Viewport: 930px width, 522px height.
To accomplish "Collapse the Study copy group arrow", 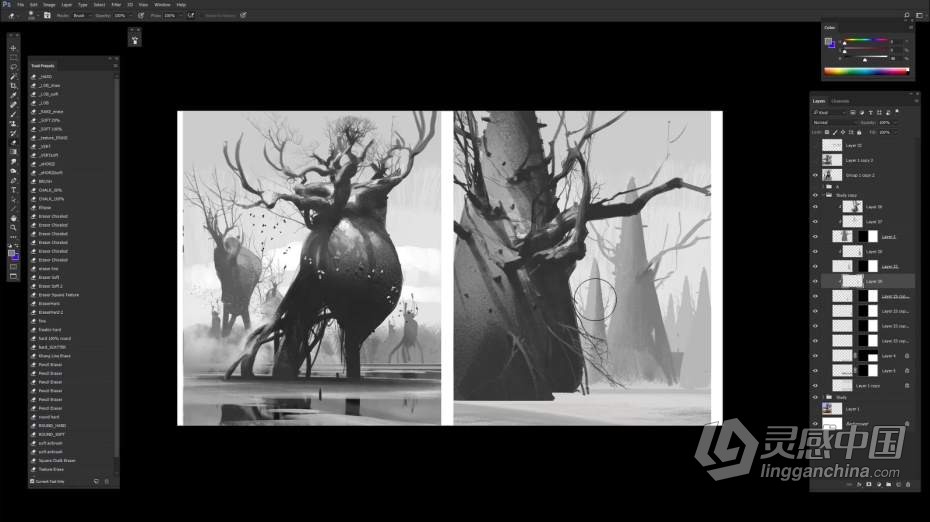I will pos(823,195).
